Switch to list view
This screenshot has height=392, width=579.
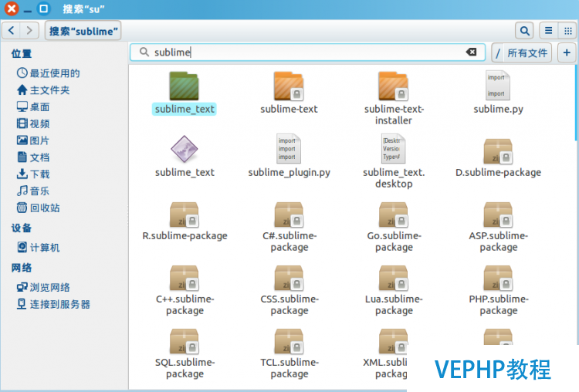pyautogui.click(x=549, y=31)
